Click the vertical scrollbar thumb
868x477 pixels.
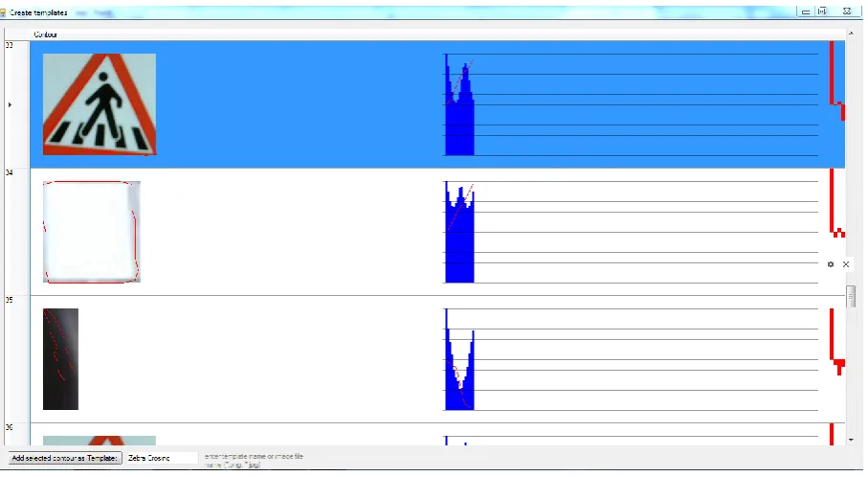[x=851, y=296]
